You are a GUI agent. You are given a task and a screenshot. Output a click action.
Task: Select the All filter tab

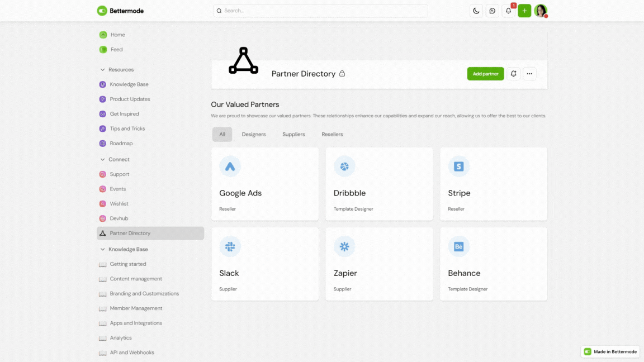[x=222, y=134]
